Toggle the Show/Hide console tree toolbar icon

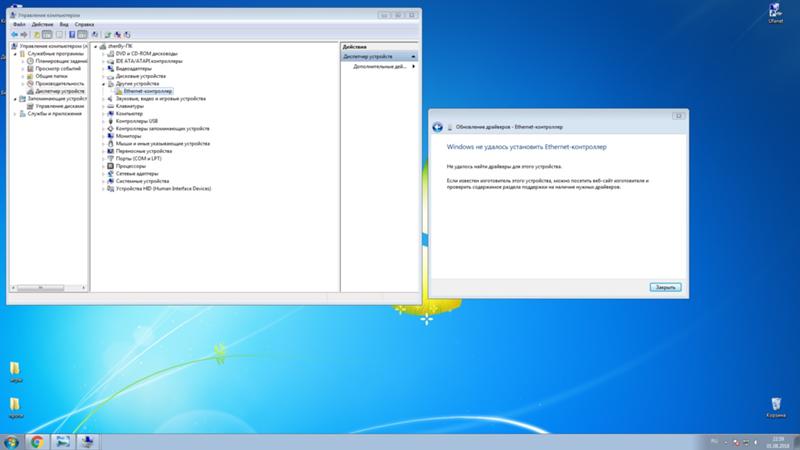(47, 35)
